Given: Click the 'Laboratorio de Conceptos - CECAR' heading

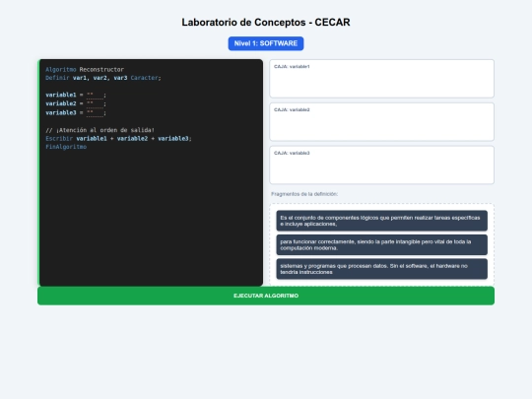Looking at the screenshot, I should coord(266,23).
